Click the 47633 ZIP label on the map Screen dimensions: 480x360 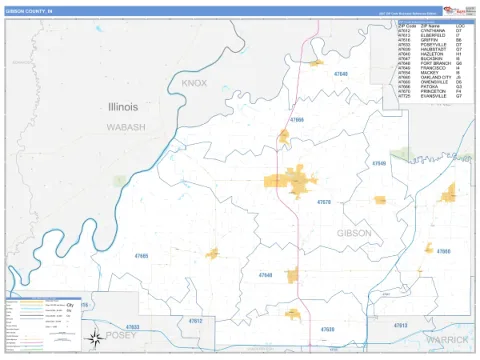[x=133, y=327]
